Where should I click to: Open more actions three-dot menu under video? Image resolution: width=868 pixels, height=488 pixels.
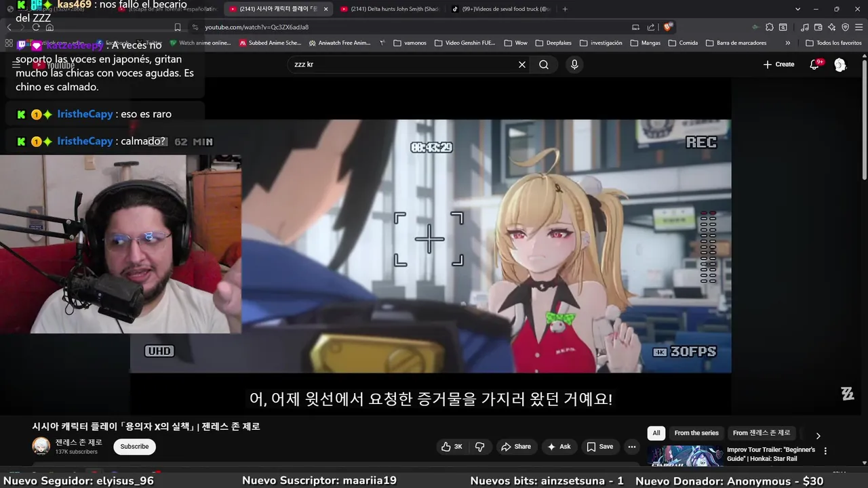(632, 447)
